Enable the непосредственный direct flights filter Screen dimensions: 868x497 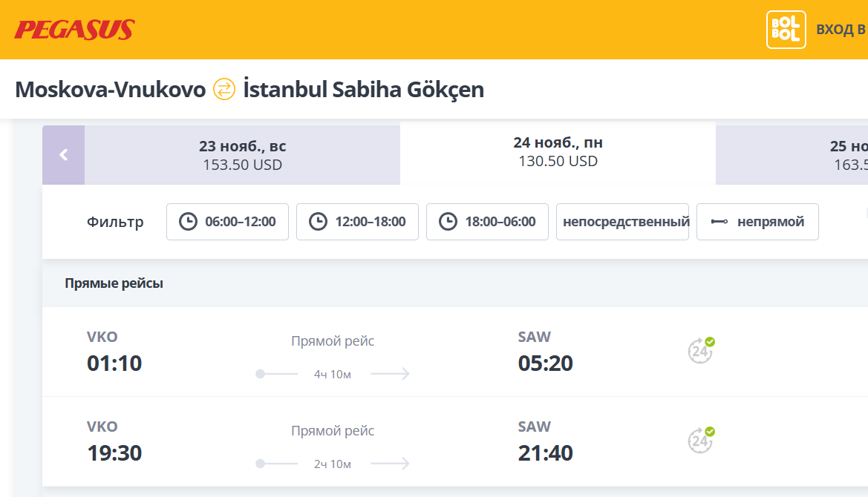(622, 222)
